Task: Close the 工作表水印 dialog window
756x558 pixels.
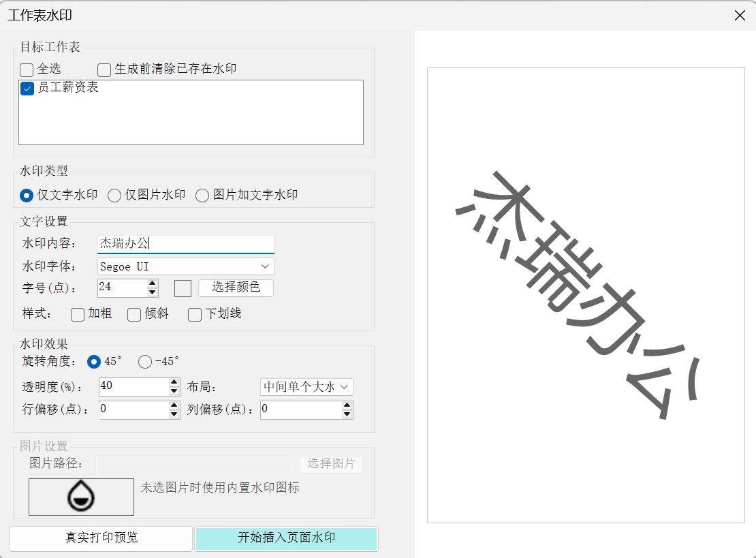Action: click(740, 15)
